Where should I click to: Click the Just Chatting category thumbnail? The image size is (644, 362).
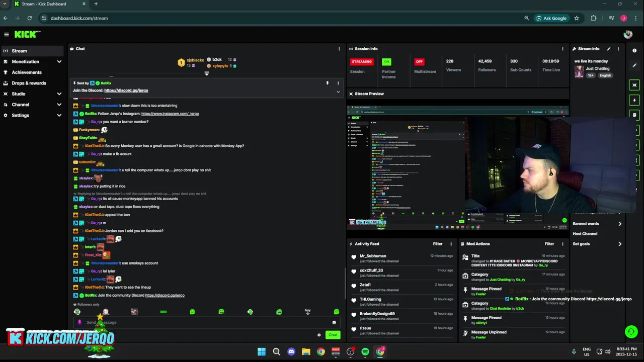coord(579,71)
